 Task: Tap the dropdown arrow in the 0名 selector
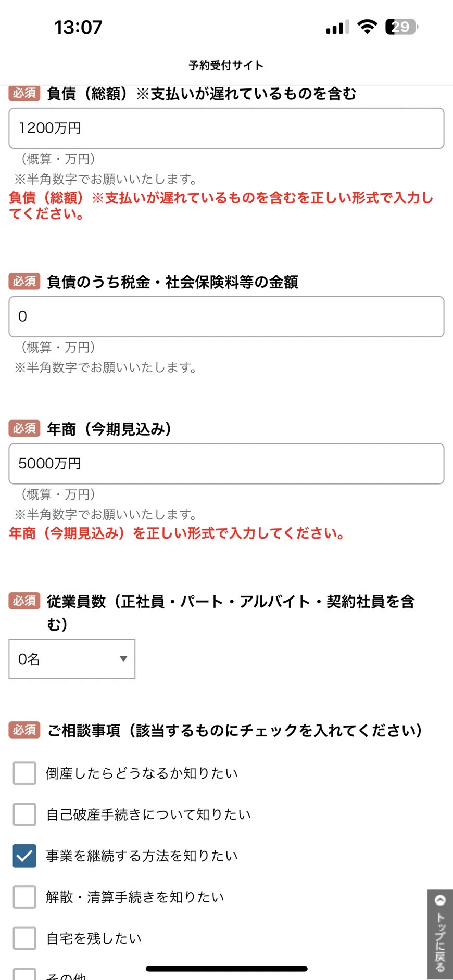pyautogui.click(x=123, y=659)
